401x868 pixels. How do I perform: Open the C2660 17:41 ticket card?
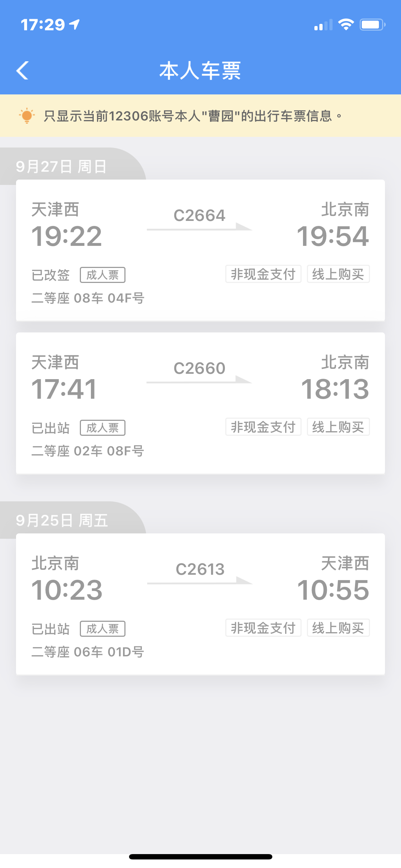(200, 403)
